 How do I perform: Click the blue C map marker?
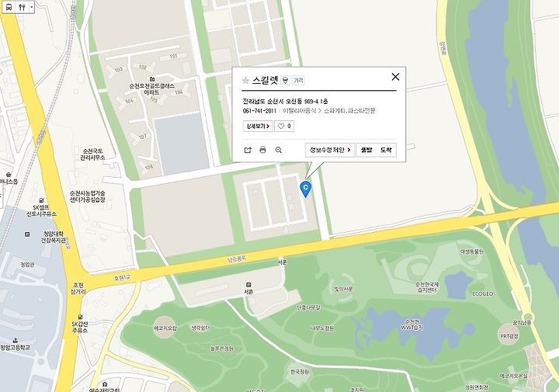click(x=306, y=189)
